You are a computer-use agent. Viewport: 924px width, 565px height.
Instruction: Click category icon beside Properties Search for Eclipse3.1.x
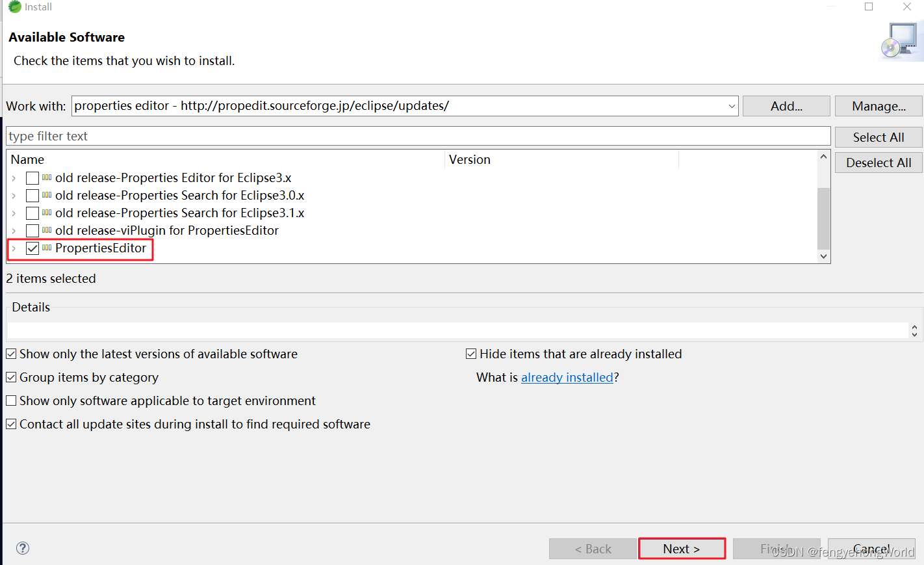(47, 213)
